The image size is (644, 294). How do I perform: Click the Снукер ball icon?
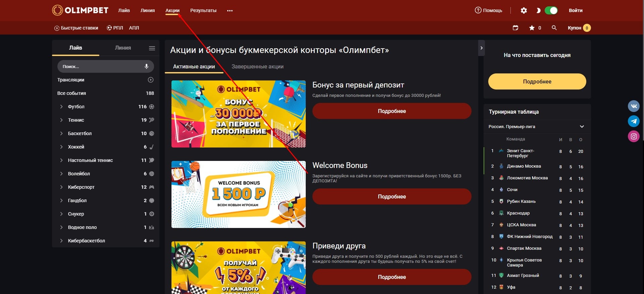pyautogui.click(x=152, y=214)
